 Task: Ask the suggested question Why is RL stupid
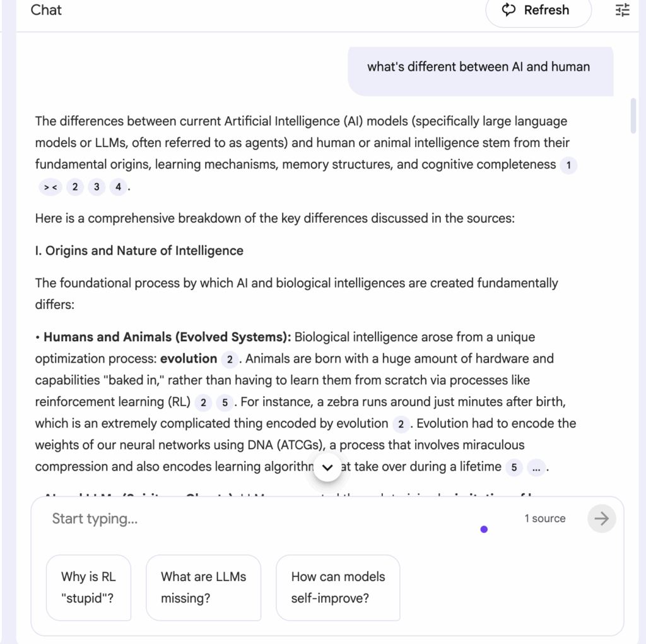pyautogui.click(x=88, y=587)
